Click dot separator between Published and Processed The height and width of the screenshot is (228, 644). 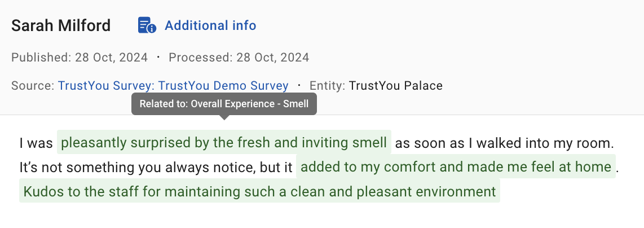pyautogui.click(x=158, y=57)
